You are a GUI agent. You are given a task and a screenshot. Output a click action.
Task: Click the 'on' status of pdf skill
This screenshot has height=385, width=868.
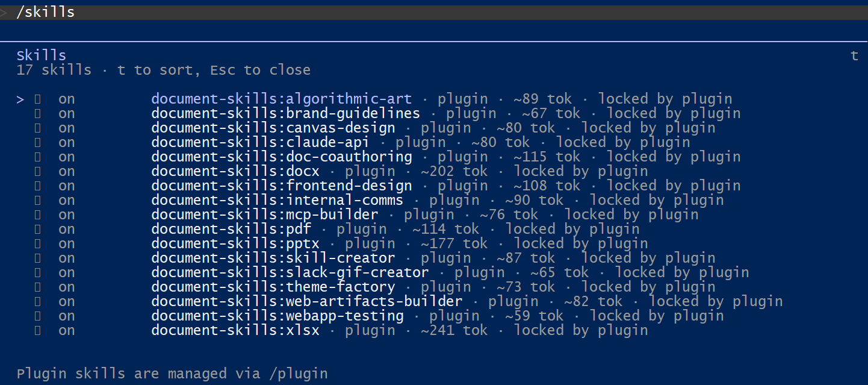click(x=67, y=230)
